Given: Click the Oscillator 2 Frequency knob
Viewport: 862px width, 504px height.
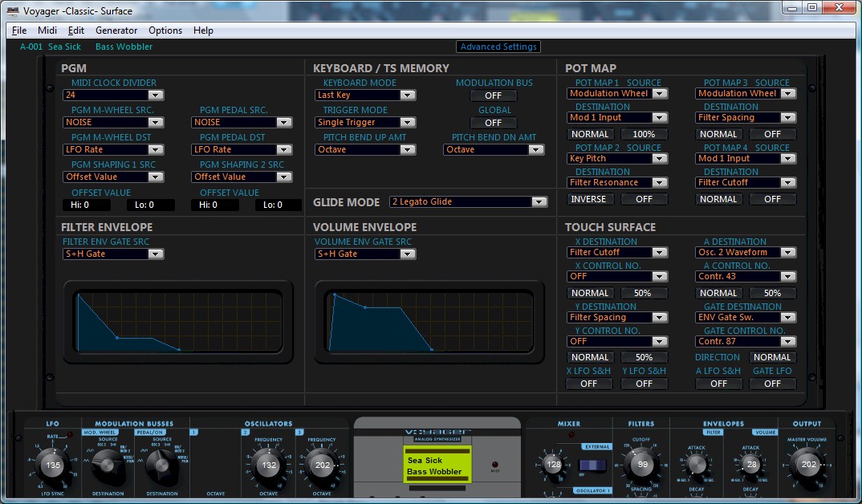Looking at the screenshot, I should [x=269, y=465].
